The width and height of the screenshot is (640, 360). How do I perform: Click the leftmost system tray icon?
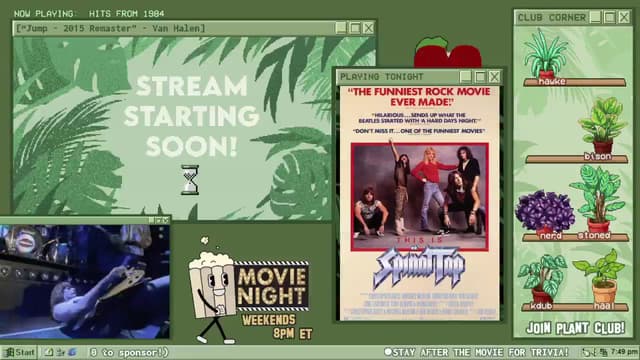[x=587, y=351]
